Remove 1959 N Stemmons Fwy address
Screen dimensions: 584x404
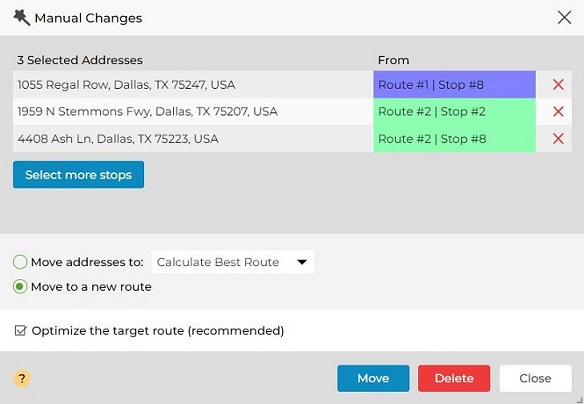(x=558, y=111)
